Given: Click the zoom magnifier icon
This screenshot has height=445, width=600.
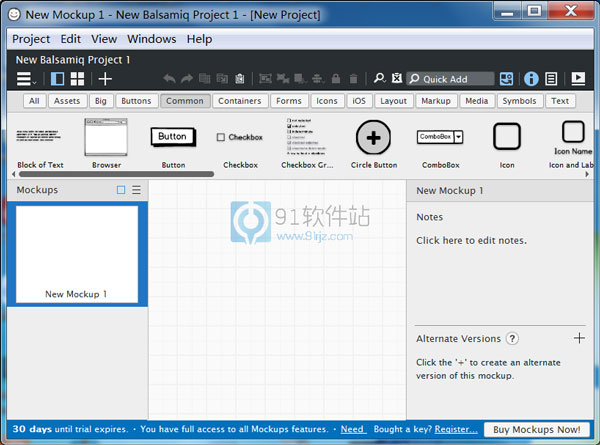Looking at the screenshot, I should click(379, 79).
